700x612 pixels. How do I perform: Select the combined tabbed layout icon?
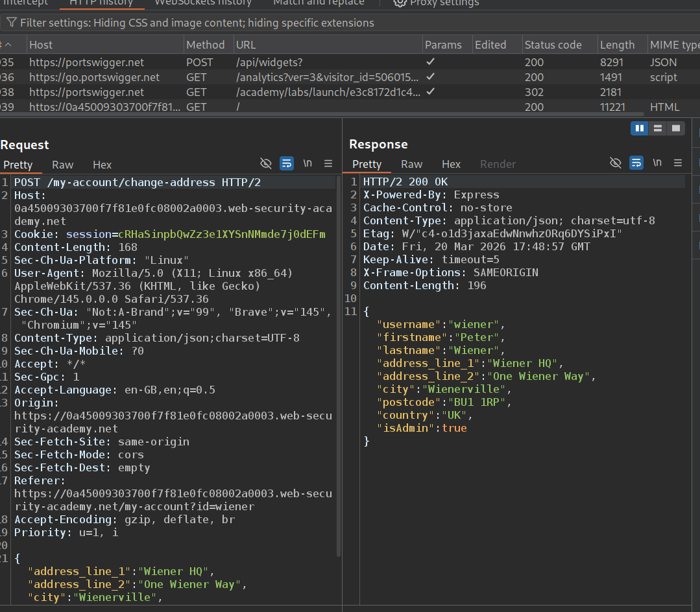(676, 128)
